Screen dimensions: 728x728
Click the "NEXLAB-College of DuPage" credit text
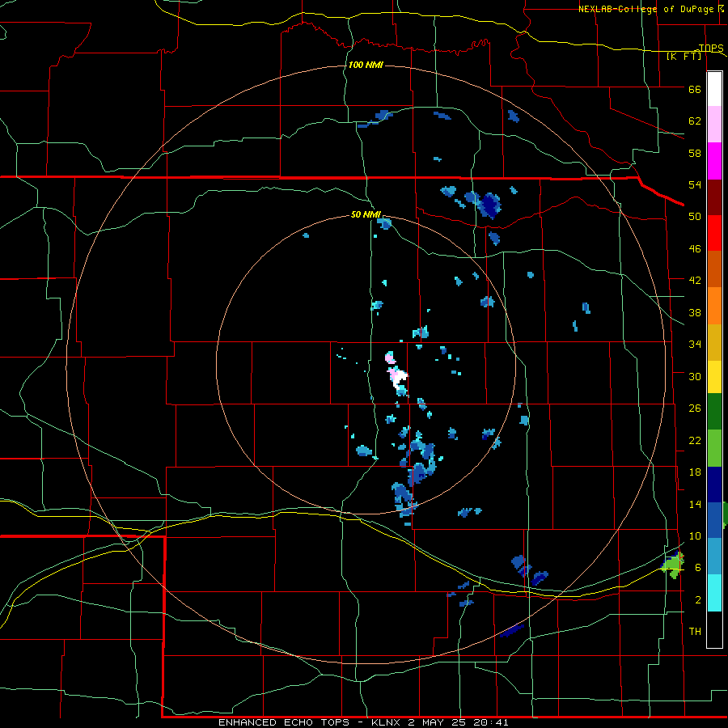pos(645,9)
